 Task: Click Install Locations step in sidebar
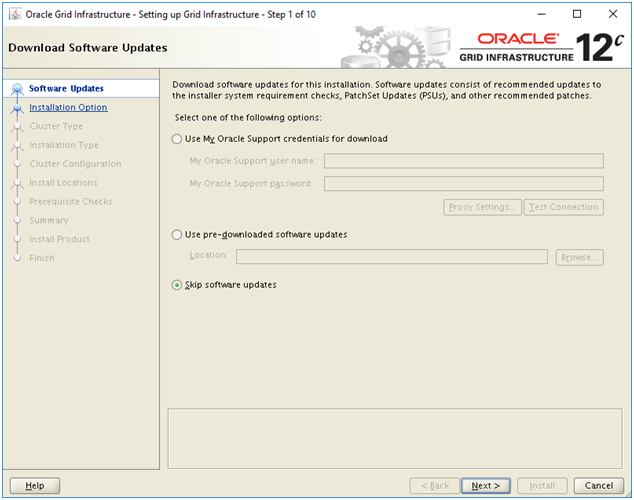[63, 183]
